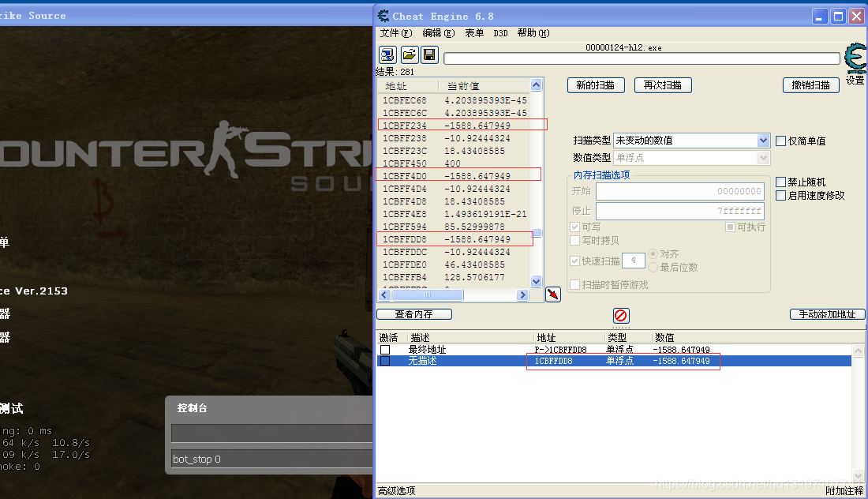Click the results list horizontal scrollbar thumb
The width and height of the screenshot is (868, 499).
click(x=427, y=295)
